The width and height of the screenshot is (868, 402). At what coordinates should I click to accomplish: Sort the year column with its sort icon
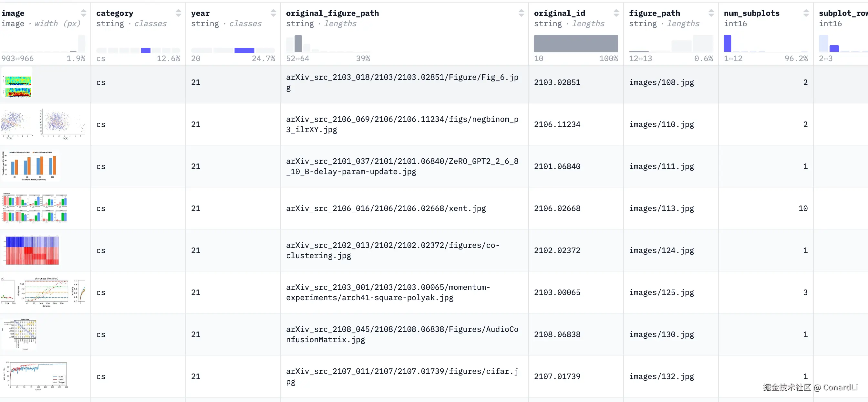point(273,13)
